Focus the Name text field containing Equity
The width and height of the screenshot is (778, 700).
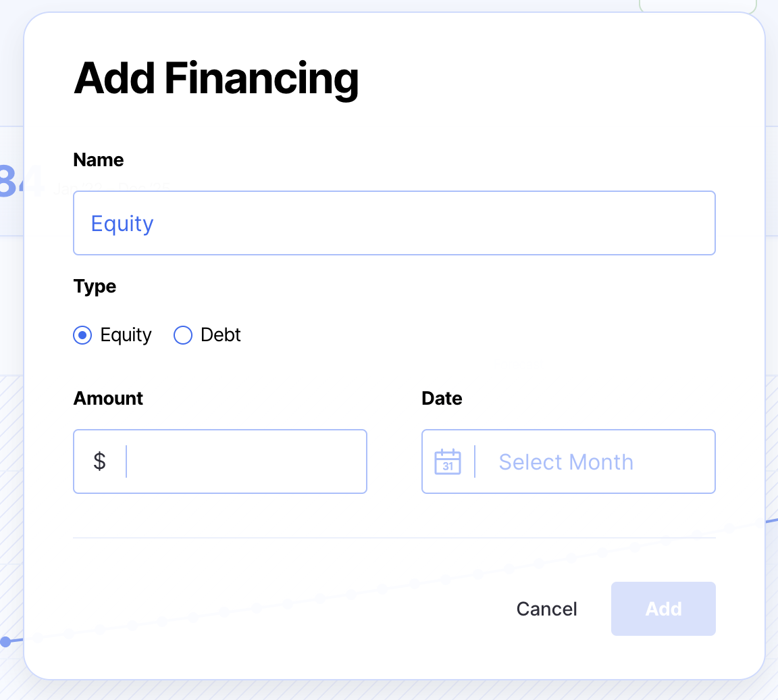[x=394, y=224]
